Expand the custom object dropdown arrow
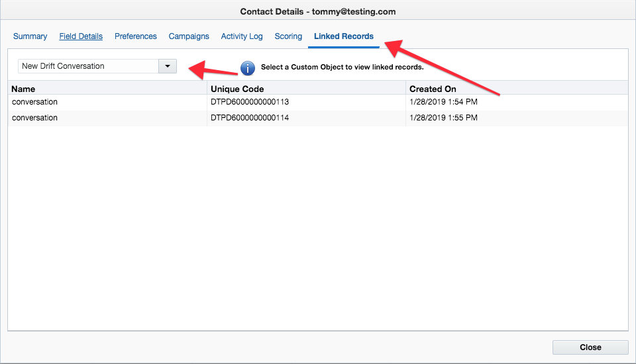 tap(168, 66)
